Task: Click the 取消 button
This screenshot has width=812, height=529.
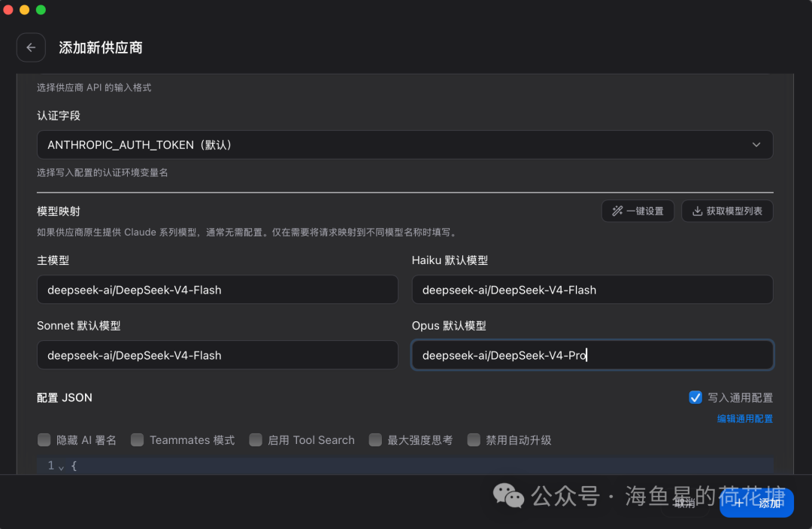Action: coord(684,503)
